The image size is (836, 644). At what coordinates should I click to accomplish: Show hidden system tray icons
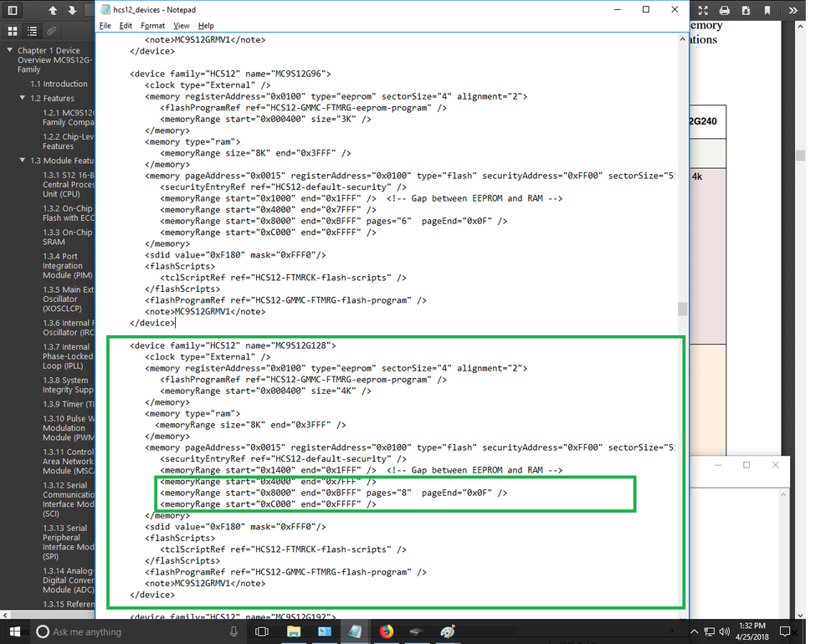click(x=695, y=631)
